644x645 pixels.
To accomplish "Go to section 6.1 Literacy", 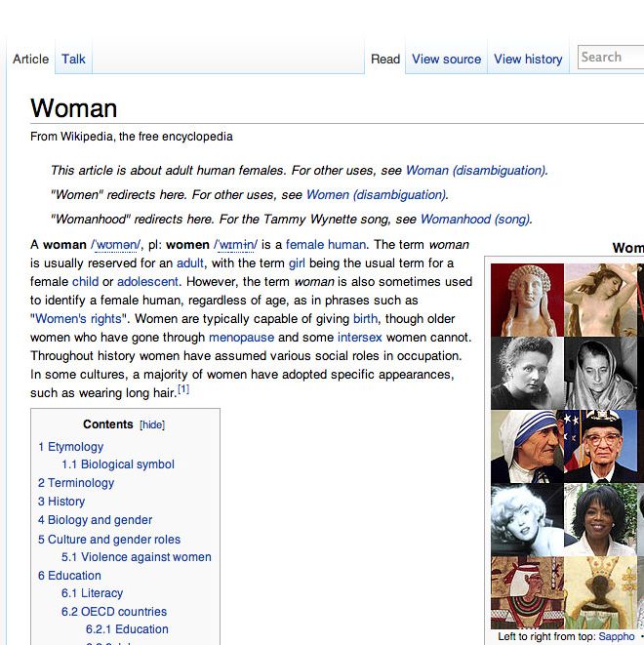I will [x=92, y=593].
